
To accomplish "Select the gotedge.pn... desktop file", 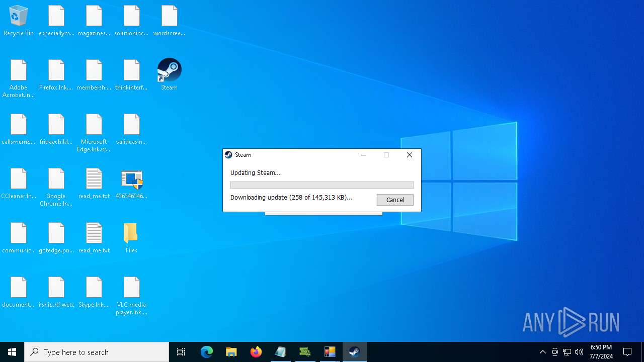I will [x=56, y=238].
